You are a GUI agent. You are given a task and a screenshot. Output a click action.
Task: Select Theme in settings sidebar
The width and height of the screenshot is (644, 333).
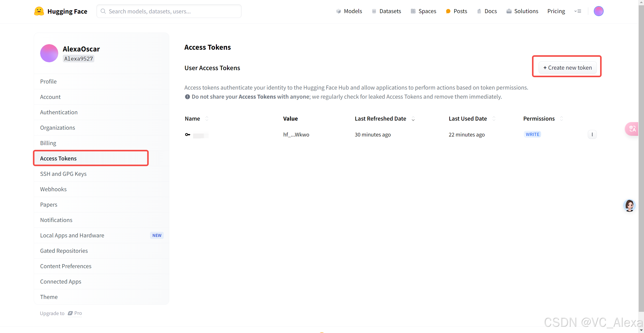point(101,297)
